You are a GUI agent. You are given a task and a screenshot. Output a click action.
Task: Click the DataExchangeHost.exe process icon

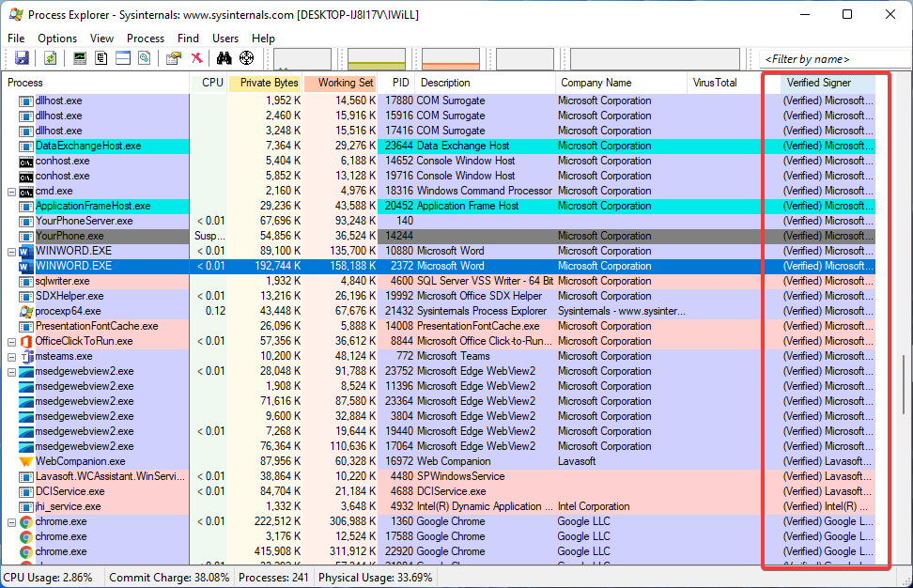(x=25, y=147)
